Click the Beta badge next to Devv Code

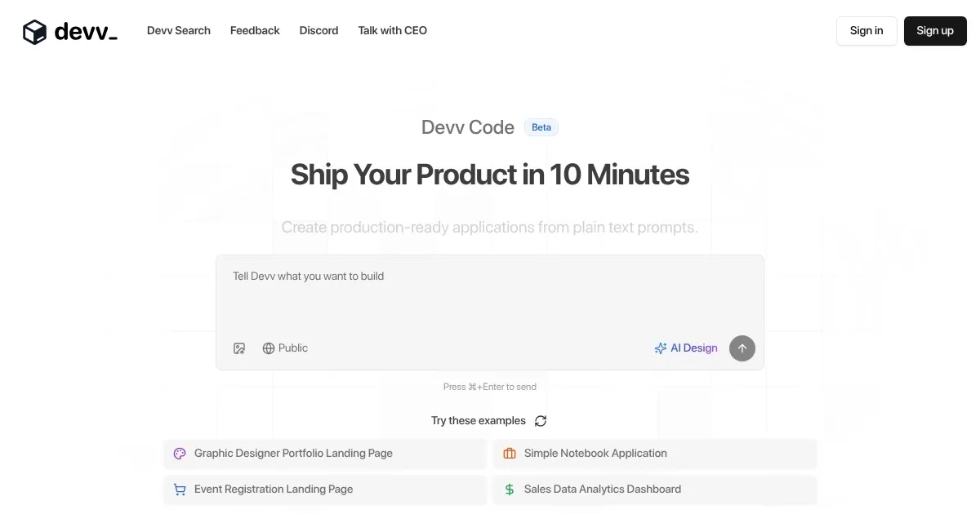pyautogui.click(x=541, y=127)
